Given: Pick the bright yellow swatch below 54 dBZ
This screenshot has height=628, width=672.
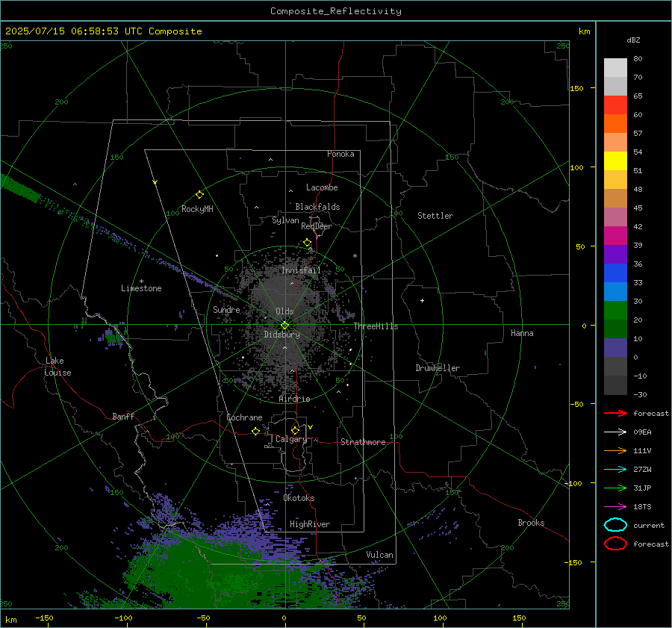Looking at the screenshot, I should point(615,161).
